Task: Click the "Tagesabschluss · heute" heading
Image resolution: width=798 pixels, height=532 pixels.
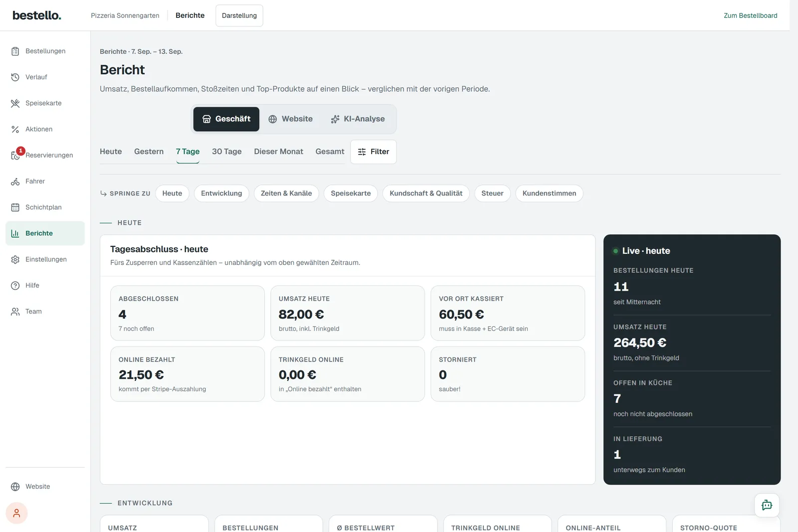Action: tap(159, 249)
